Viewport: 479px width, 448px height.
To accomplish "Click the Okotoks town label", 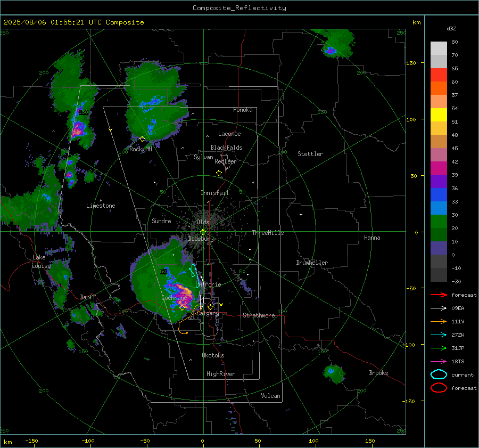I will point(213,355).
